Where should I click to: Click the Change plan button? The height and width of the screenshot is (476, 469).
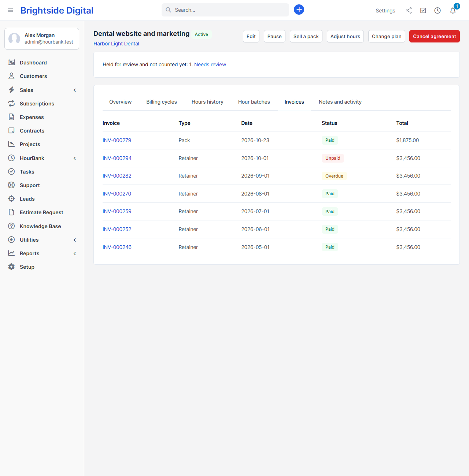tap(387, 36)
